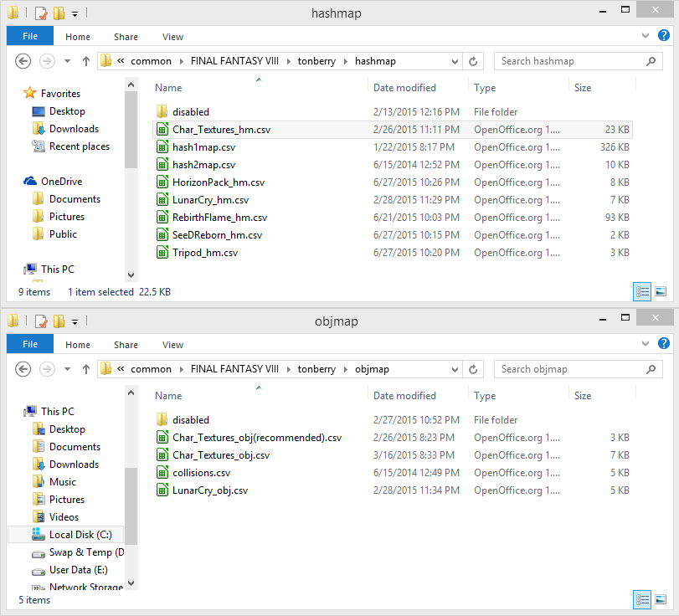
Task: Select Tripod_hm.csv file icon
Action: (162, 253)
